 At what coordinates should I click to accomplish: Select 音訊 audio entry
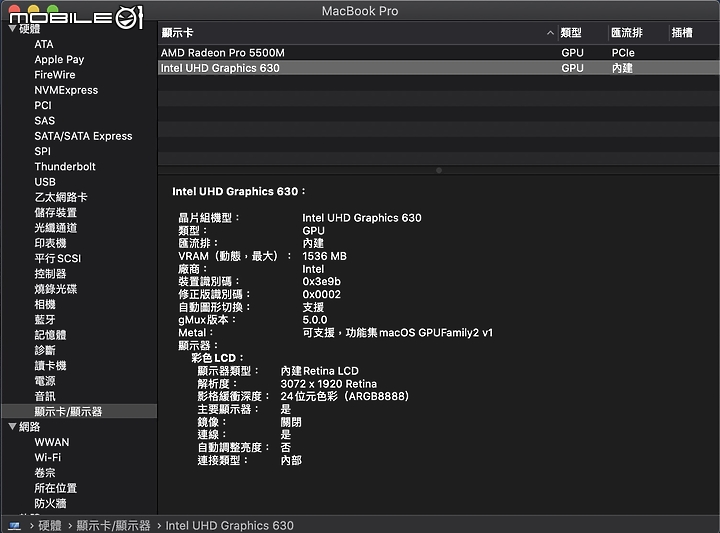pos(45,396)
